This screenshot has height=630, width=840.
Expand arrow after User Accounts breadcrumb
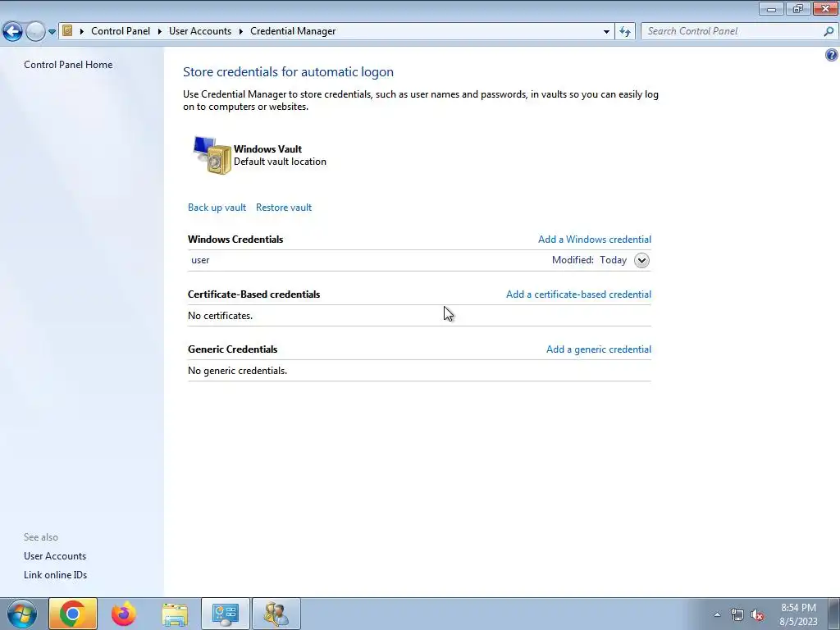[x=240, y=31]
